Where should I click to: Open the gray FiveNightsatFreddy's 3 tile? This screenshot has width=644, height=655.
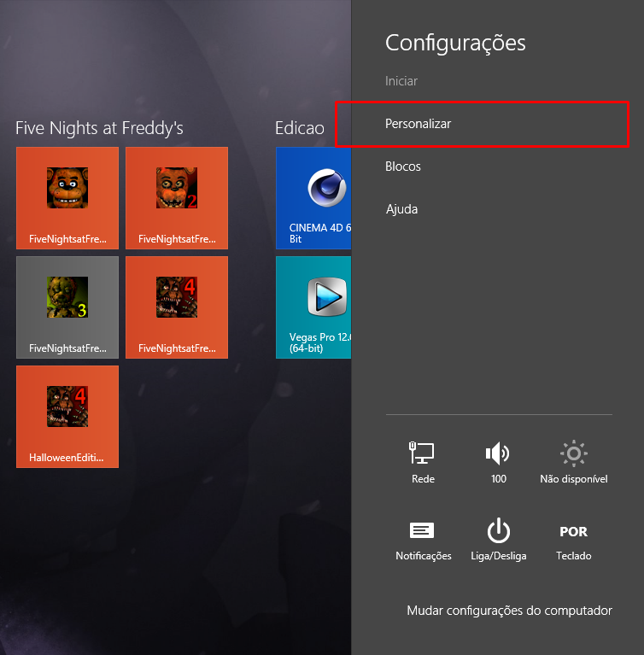[67, 307]
